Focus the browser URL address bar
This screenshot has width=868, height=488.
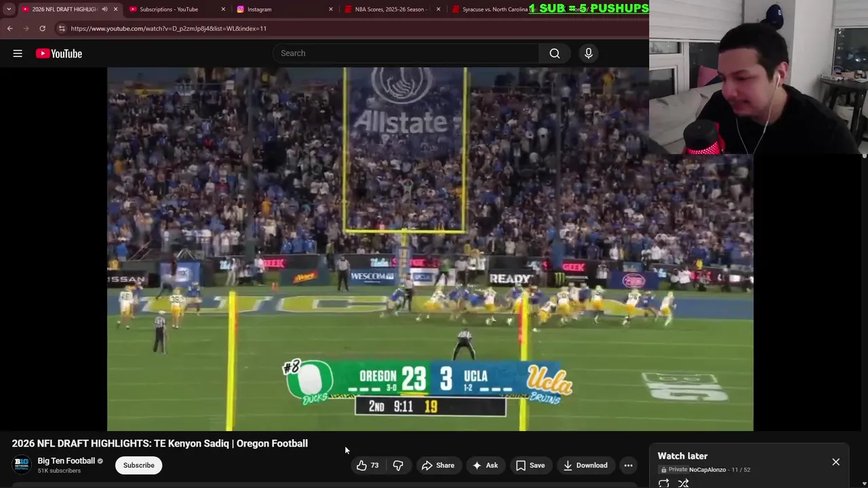tap(353, 28)
